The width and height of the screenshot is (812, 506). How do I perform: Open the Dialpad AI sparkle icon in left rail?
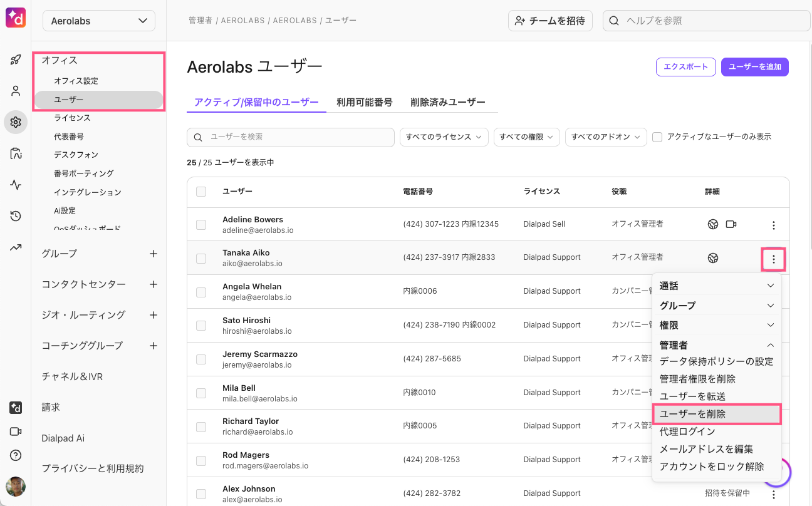(x=16, y=408)
